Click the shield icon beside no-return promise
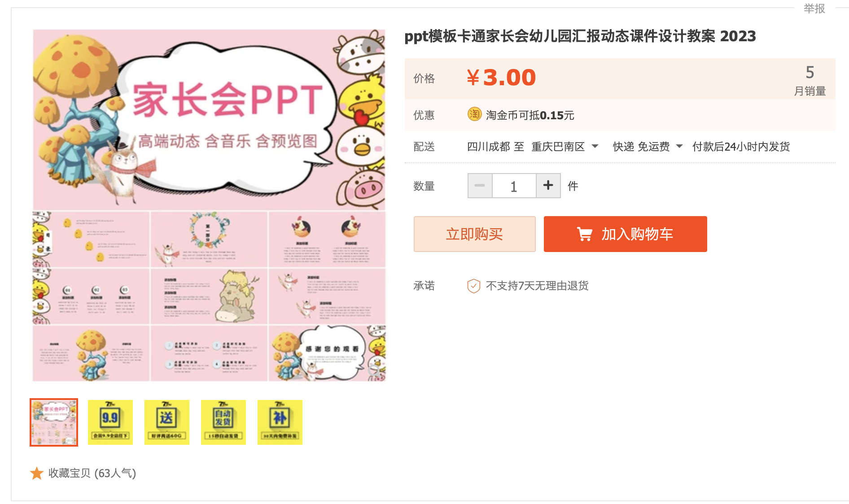The image size is (849, 504). (x=474, y=286)
